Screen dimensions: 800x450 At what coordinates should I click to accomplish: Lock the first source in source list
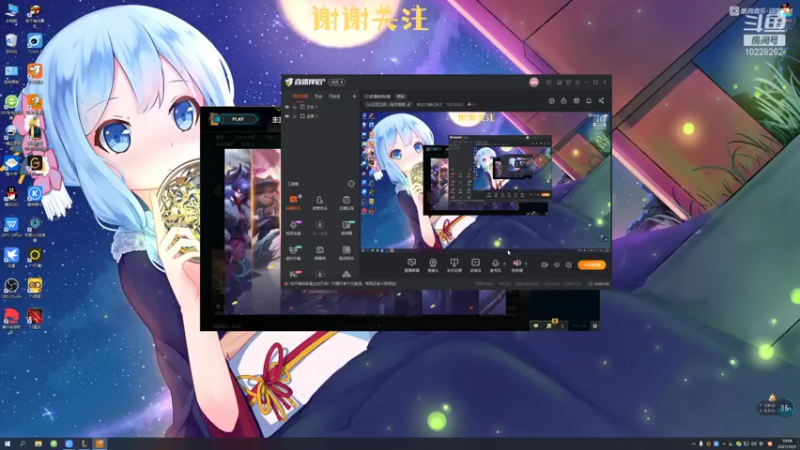coord(294,107)
